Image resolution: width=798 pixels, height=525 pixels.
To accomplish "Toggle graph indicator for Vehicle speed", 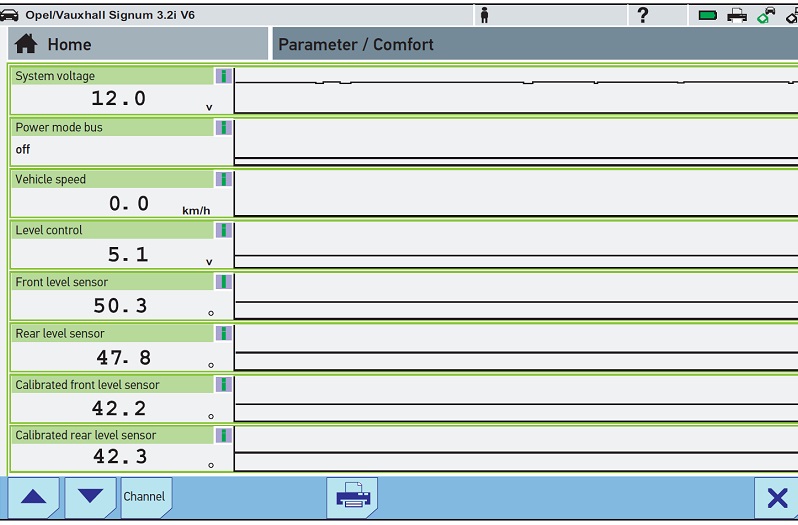I will coord(224,179).
